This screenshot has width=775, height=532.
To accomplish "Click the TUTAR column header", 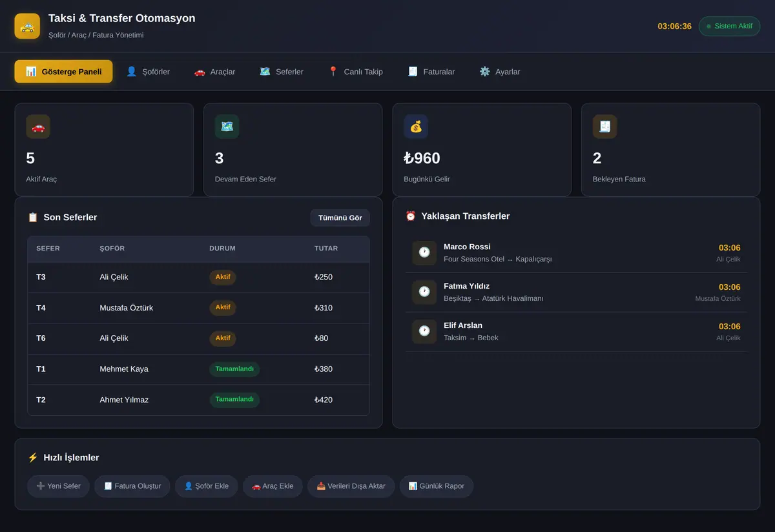I will coord(326,249).
